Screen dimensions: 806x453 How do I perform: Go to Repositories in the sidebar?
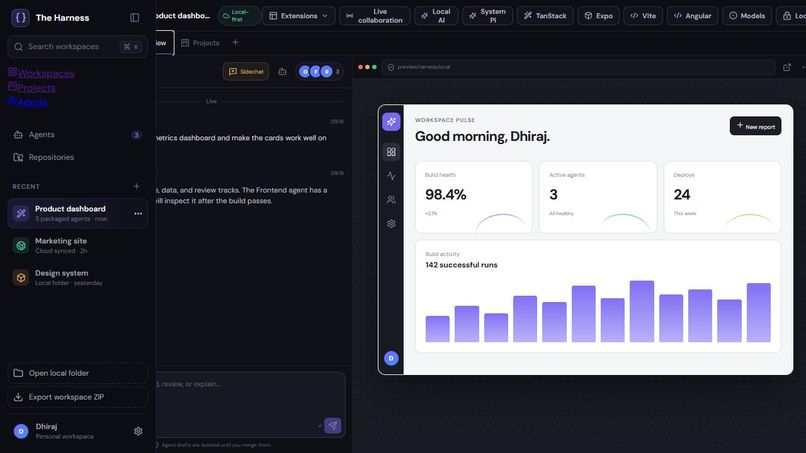[78, 157]
